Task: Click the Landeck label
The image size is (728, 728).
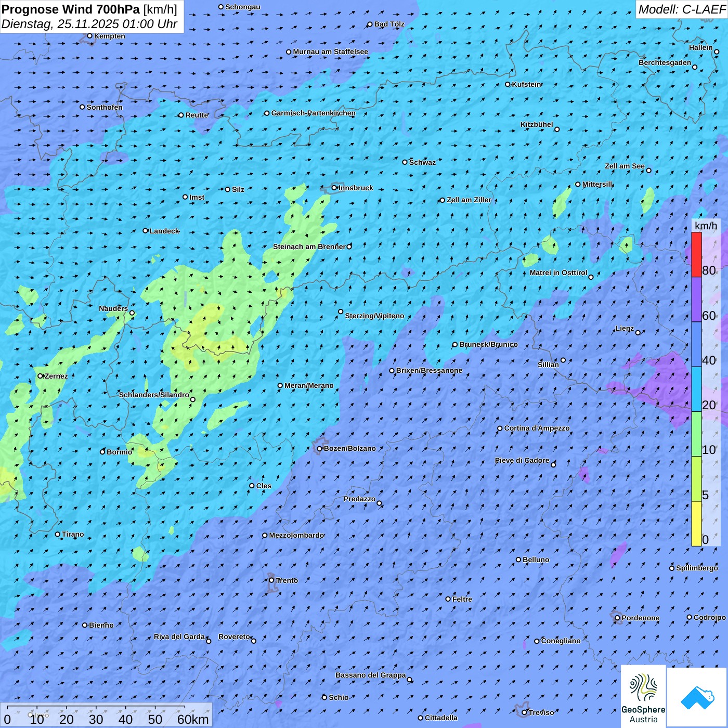Action: click(164, 231)
